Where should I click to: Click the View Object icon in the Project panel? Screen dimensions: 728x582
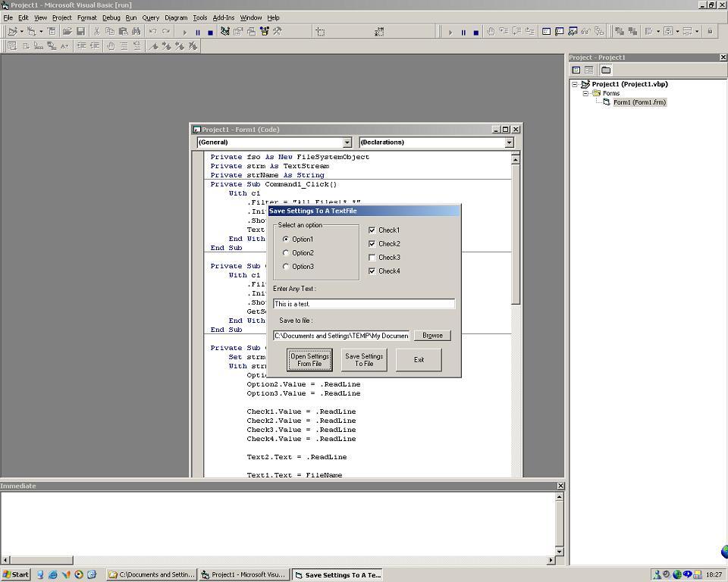pos(588,70)
